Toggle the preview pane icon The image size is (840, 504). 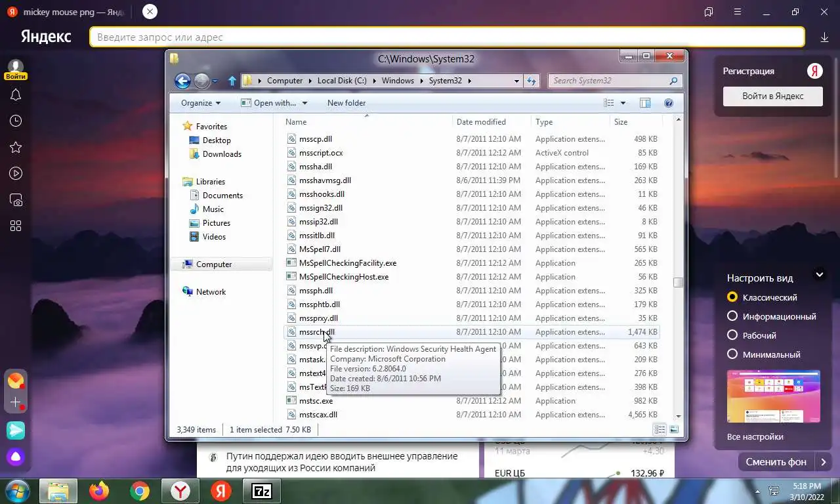tap(645, 103)
